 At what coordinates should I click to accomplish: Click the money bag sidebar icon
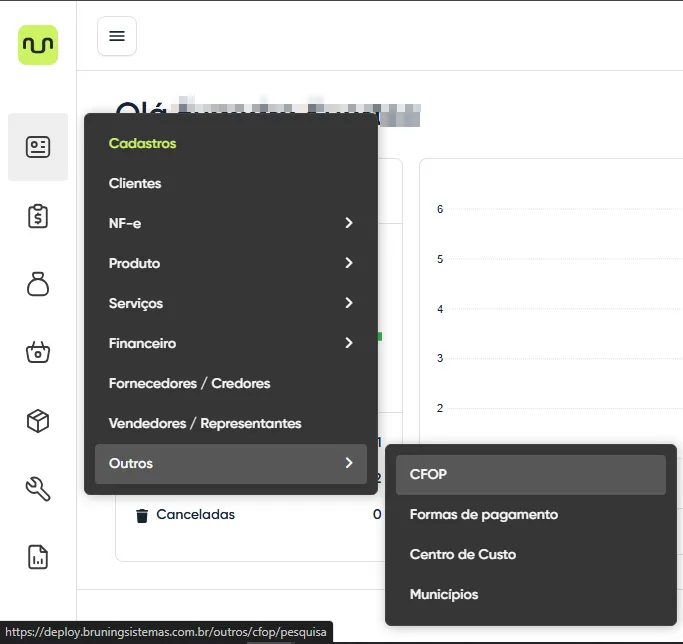coord(38,284)
